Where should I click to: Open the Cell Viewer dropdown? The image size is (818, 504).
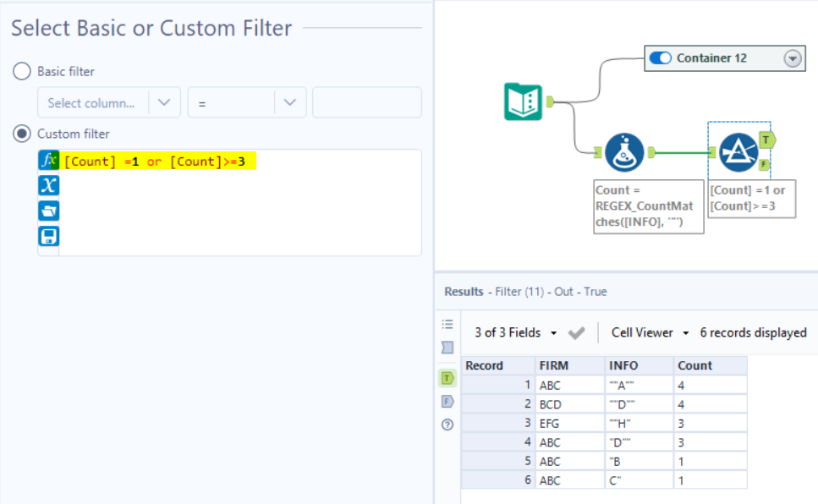pos(650,333)
